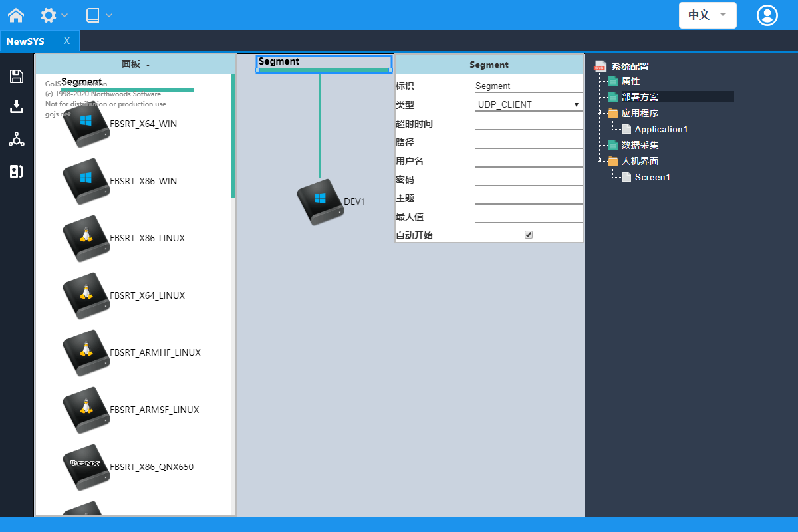Screen dimensions: 798x532
Task: Select the FBSRT_X86_QNX650 device icon
Action: click(x=86, y=467)
